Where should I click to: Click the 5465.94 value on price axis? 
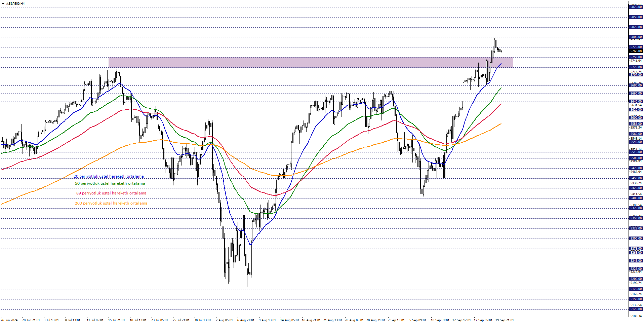pos(636,172)
